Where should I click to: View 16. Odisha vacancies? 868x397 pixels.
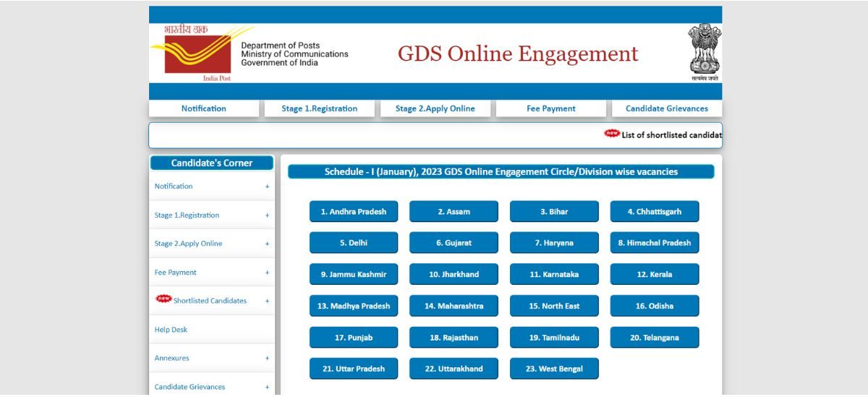click(655, 306)
